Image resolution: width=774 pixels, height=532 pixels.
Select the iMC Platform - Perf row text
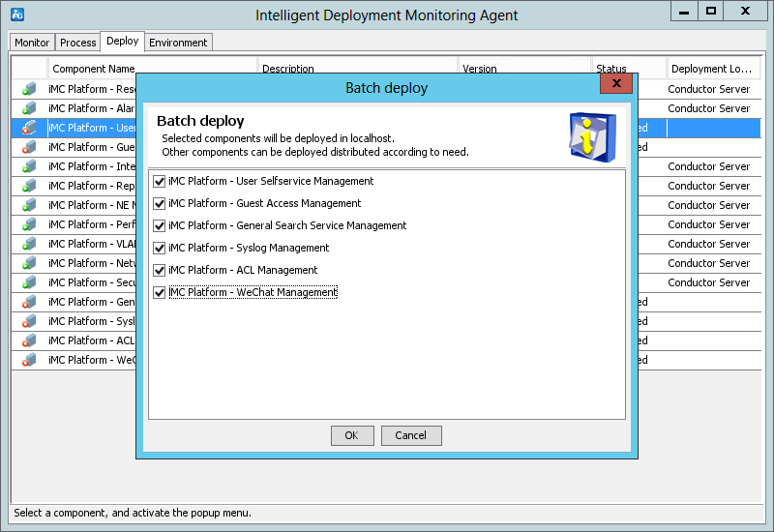click(x=92, y=224)
